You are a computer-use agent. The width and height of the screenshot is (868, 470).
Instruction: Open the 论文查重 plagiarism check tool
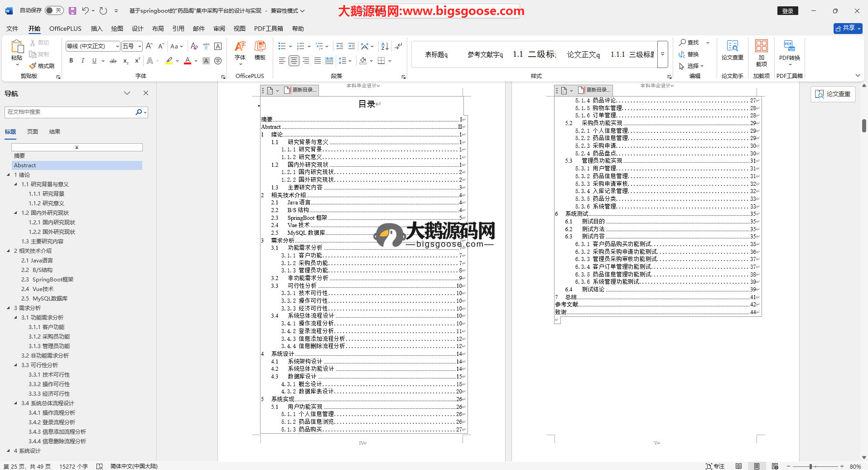(732, 50)
